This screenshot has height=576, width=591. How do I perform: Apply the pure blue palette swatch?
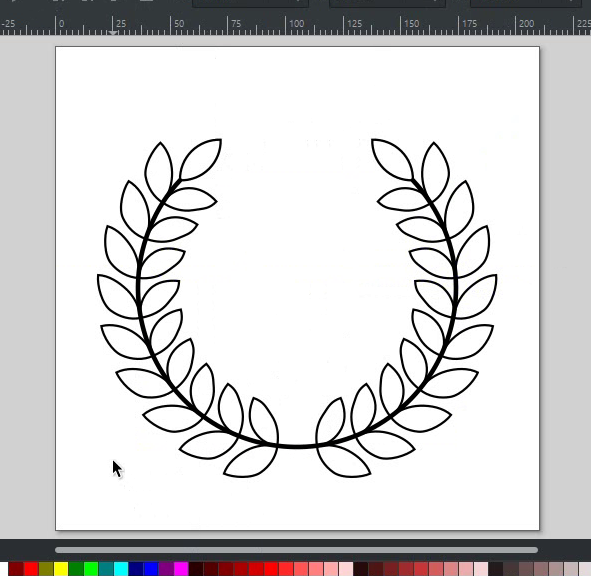pyautogui.click(x=151, y=569)
